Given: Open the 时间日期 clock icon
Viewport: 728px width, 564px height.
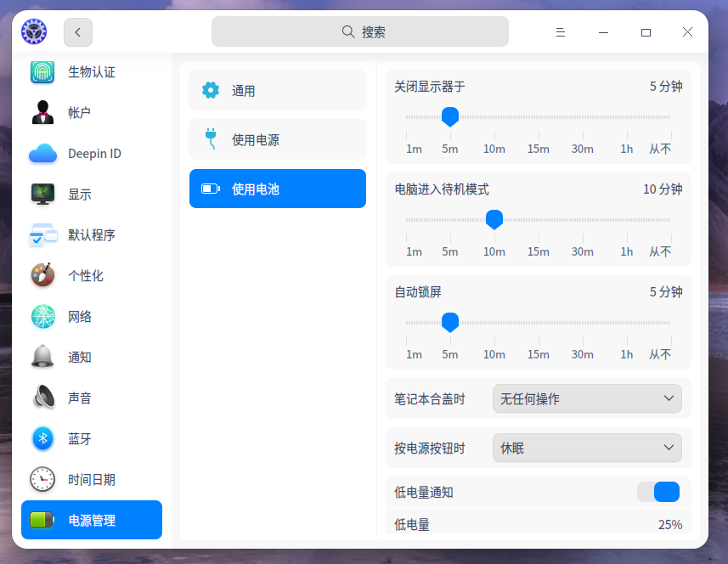Looking at the screenshot, I should (x=42, y=479).
